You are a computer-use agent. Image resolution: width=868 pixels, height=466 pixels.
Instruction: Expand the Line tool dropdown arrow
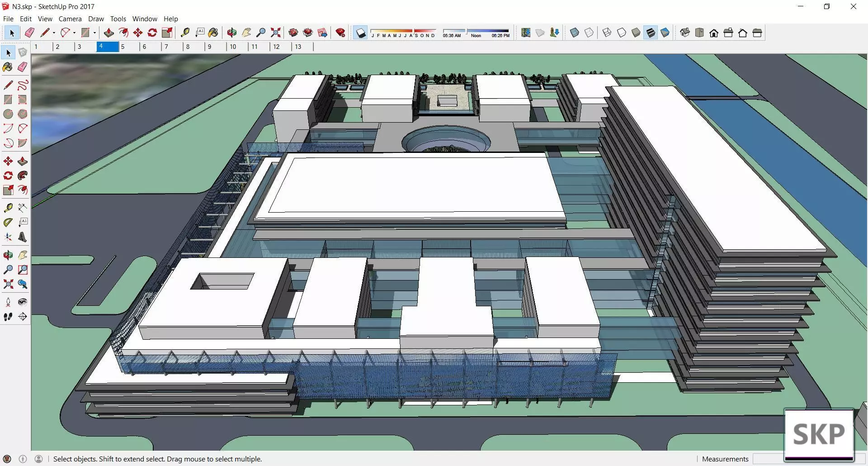[x=54, y=33]
